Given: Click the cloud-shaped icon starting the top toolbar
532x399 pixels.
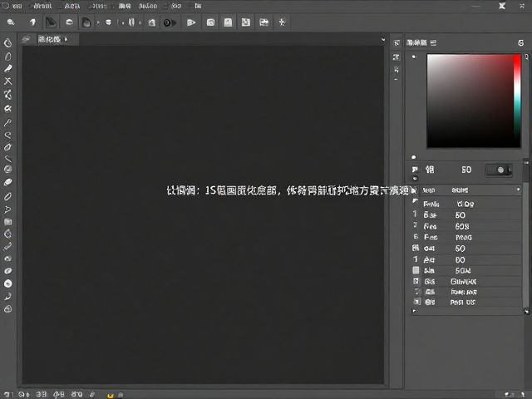Looking at the screenshot, I should [x=11, y=22].
